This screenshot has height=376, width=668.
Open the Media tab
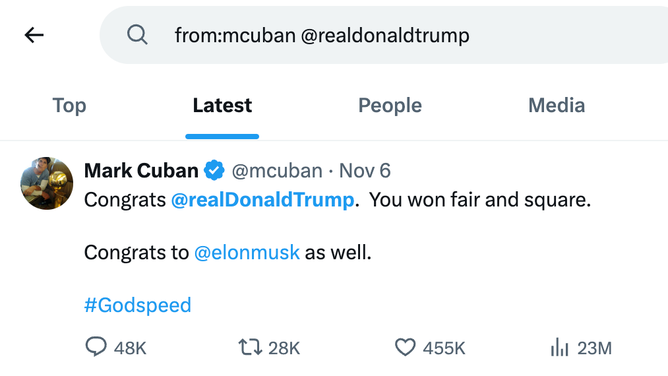click(556, 105)
